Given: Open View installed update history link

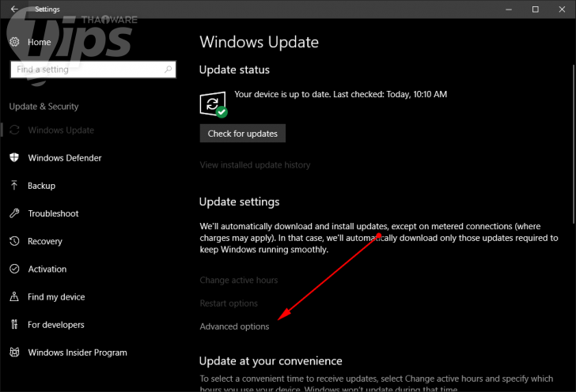Looking at the screenshot, I should (255, 165).
